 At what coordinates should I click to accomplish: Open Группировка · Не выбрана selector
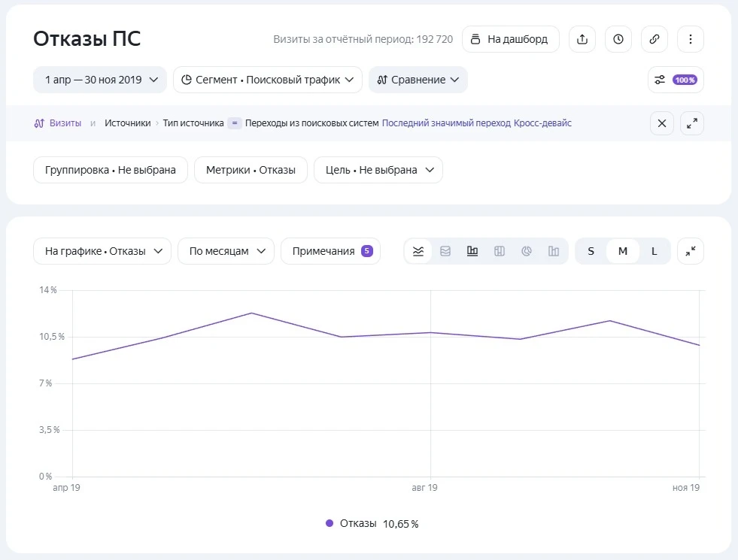coord(111,170)
